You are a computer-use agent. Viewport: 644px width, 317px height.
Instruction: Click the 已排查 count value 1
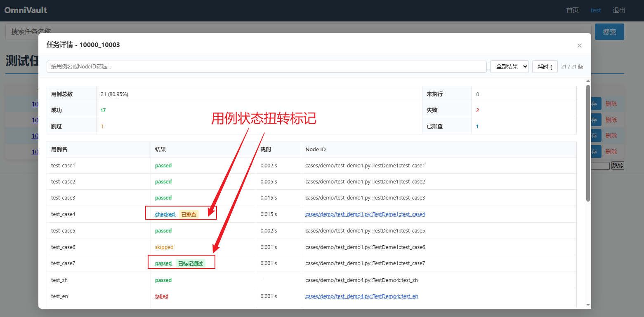pyautogui.click(x=477, y=127)
